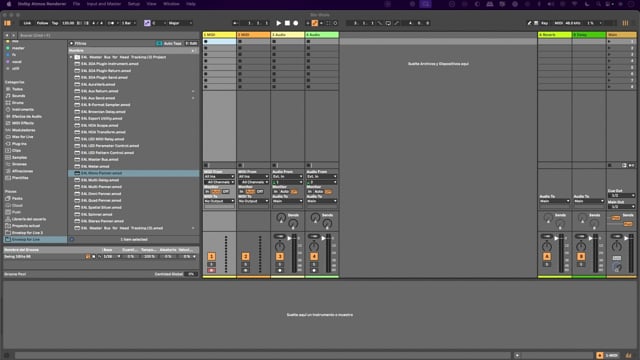Screen dimensions: 640x360
Task: Open the View menu
Action: pyautogui.click(x=151, y=4)
